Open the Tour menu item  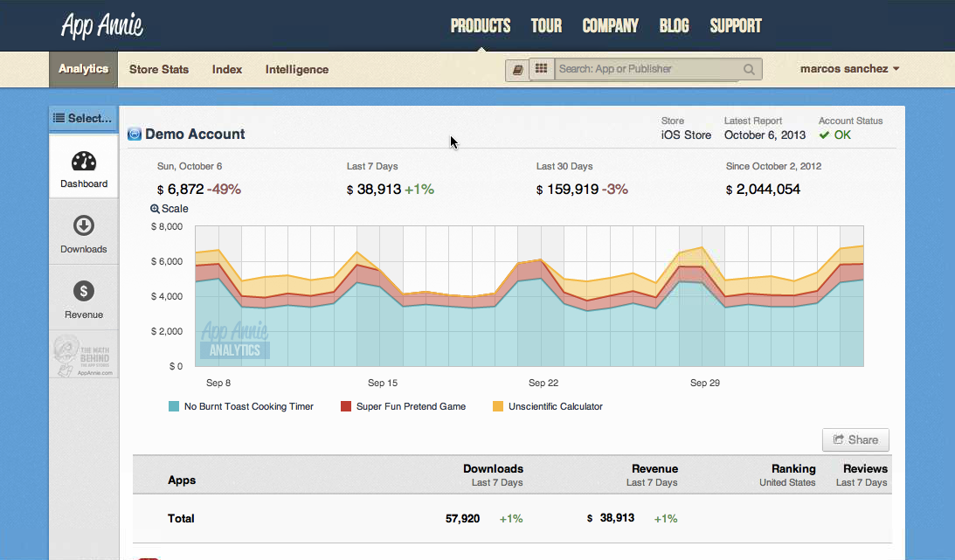point(546,25)
